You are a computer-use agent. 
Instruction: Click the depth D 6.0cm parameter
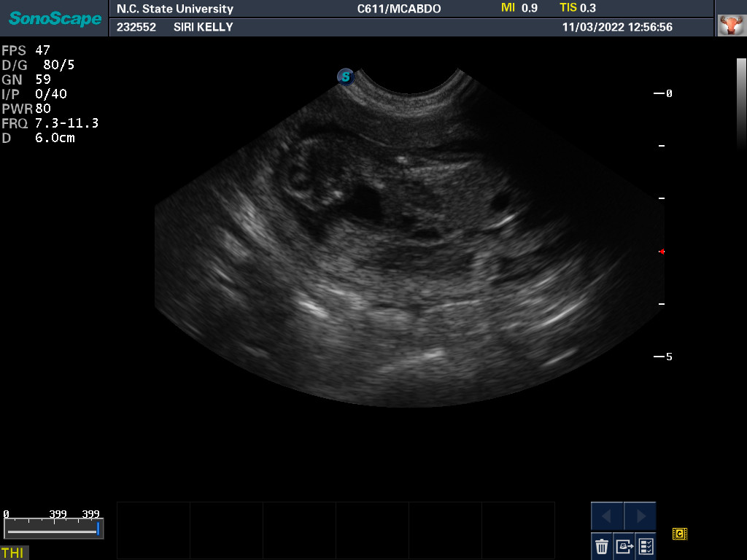click(39, 138)
